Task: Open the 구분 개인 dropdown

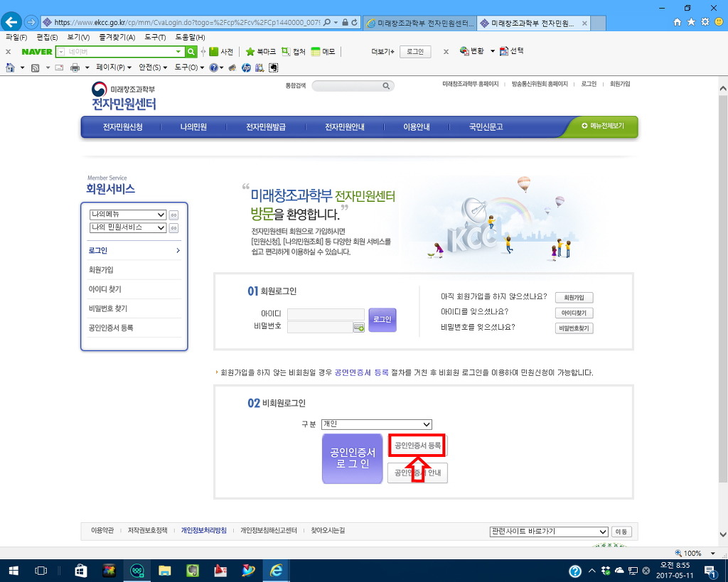Action: [377, 424]
